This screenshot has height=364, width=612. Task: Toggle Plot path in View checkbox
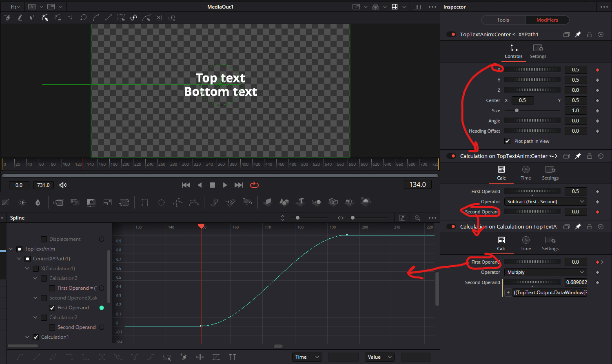(x=508, y=141)
